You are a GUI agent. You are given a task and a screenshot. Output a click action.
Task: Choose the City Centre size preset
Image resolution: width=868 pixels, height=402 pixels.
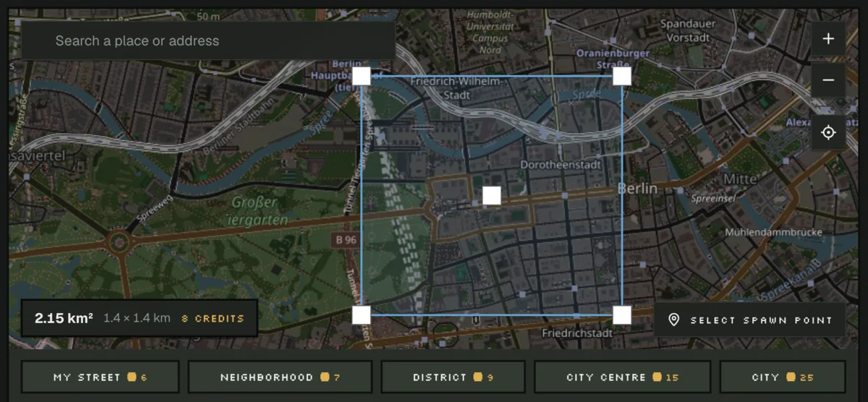pyautogui.click(x=622, y=377)
